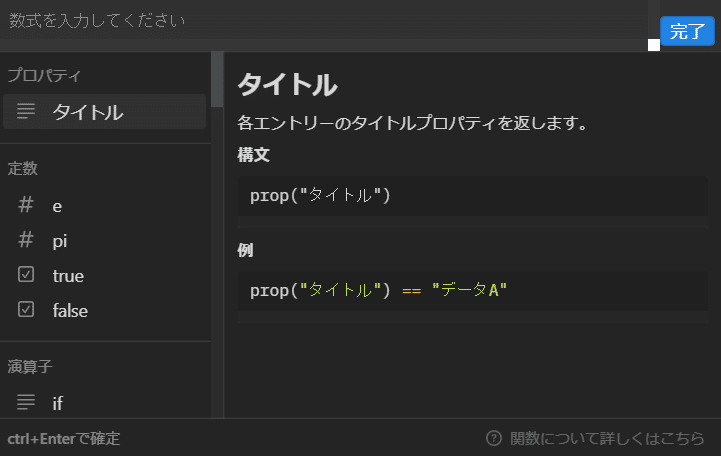Focus the 数式を入力してください input field

click(324, 20)
